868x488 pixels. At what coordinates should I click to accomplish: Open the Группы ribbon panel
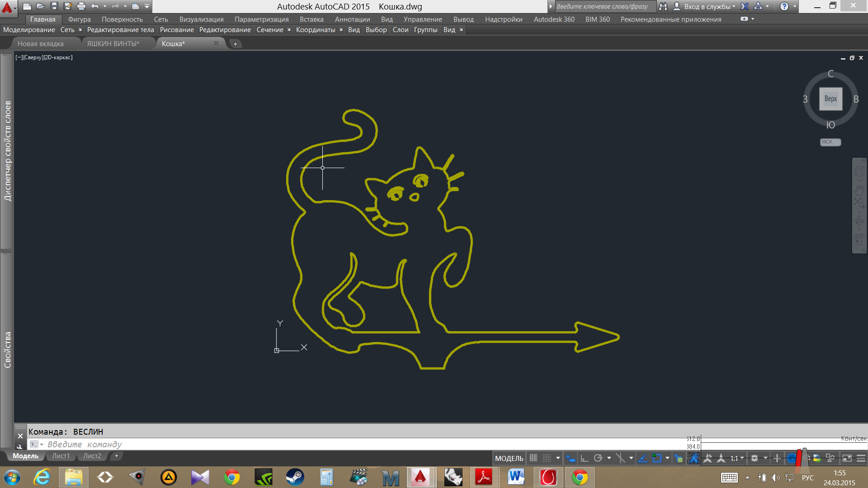pos(425,30)
